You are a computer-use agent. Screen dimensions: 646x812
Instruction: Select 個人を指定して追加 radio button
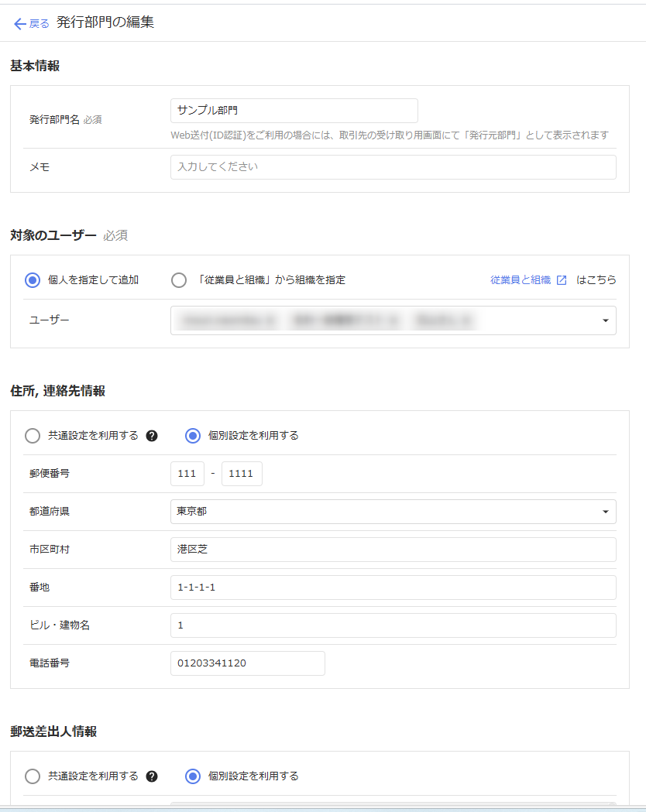click(33, 280)
